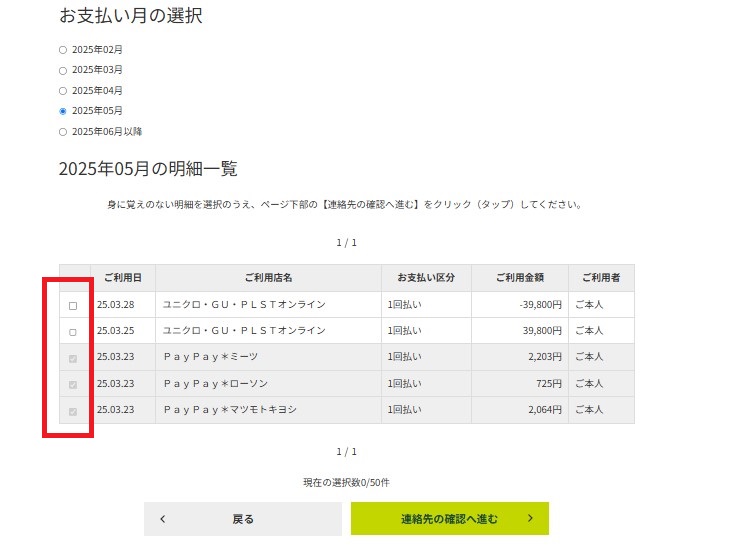Image resolution: width=754 pixels, height=548 pixels.
Task: Select the 2025年02月 payment month radio
Action: (x=63, y=50)
